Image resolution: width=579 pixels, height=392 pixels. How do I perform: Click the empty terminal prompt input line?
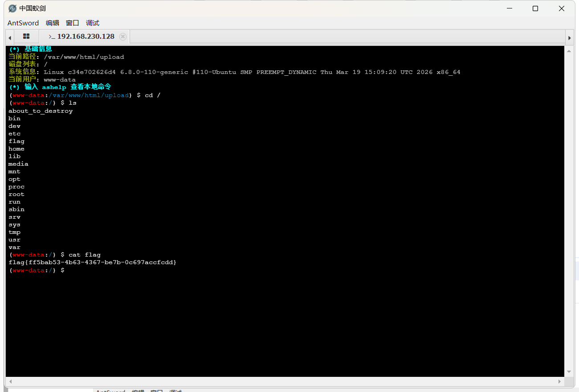pyautogui.click(x=37, y=270)
